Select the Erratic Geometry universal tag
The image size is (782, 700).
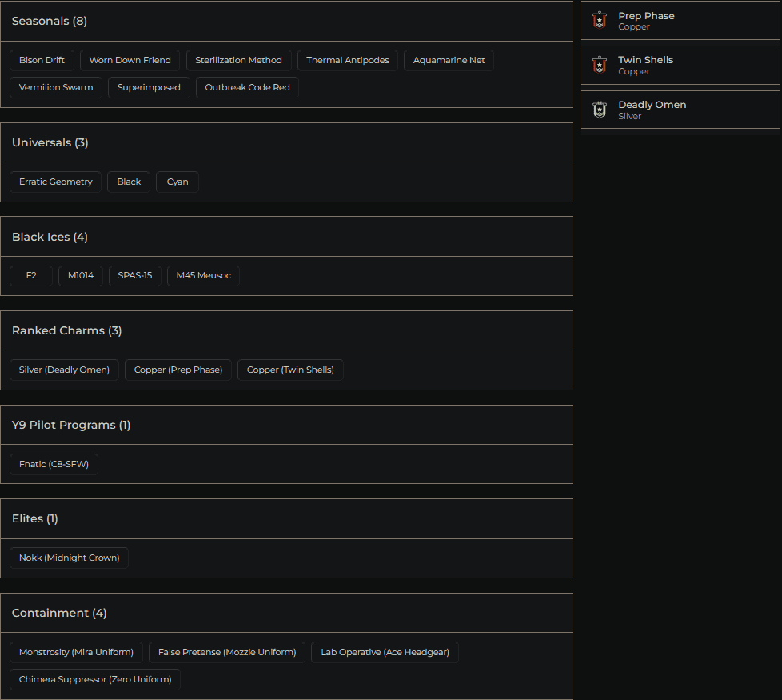56,182
